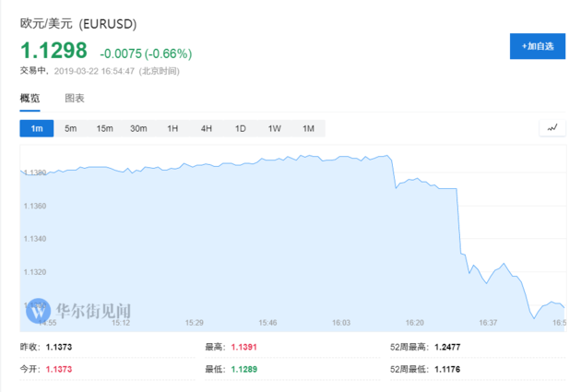
Task: Set chart interval to 1D
Action: (x=240, y=128)
